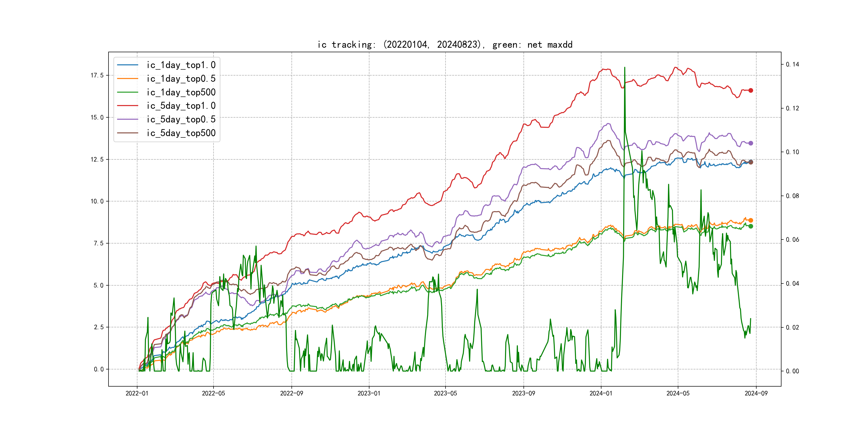Click red line swatch in legend
The image size is (868, 434).
click(127, 106)
